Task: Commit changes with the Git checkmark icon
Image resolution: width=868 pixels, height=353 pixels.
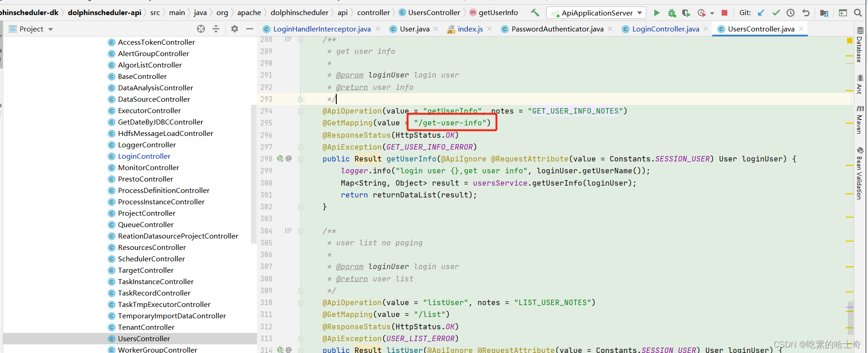Action: [776, 13]
